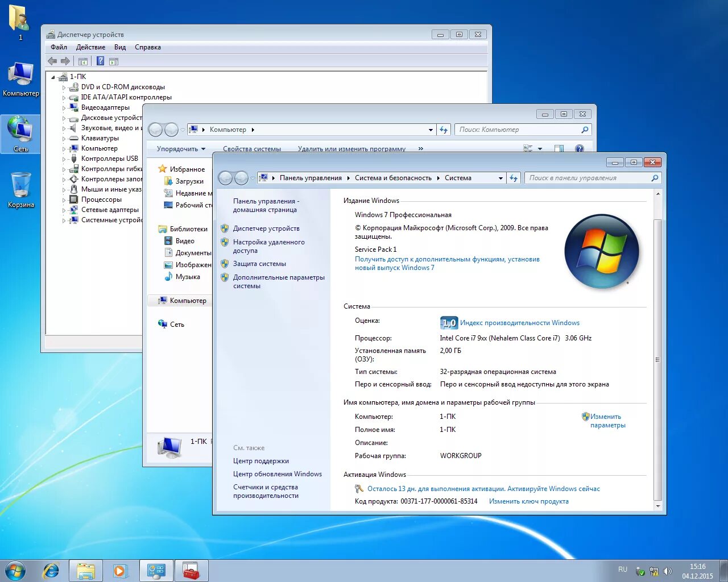Expand DVD и CD-ROM дисководы node
Image resolution: width=728 pixels, height=582 pixels.
pyautogui.click(x=64, y=88)
